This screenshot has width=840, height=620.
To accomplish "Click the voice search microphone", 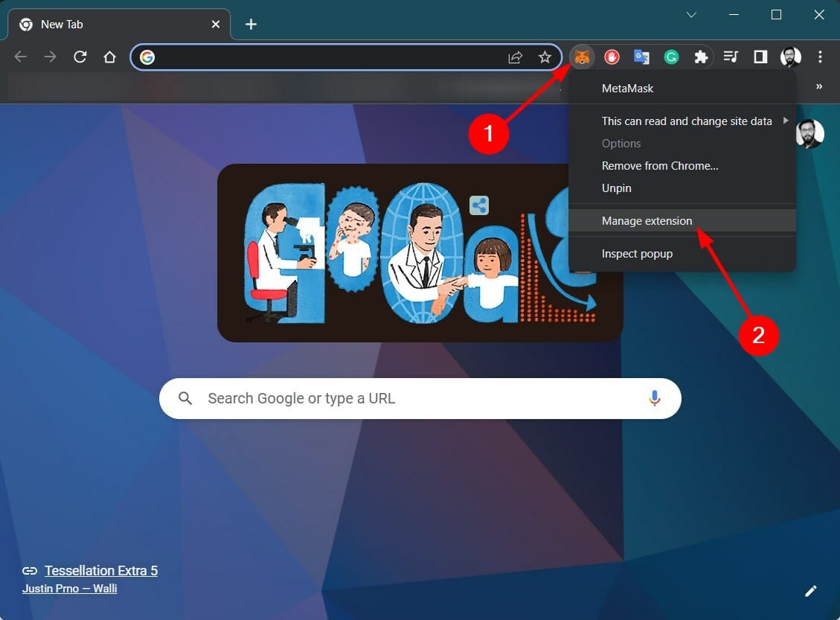I will (655, 398).
